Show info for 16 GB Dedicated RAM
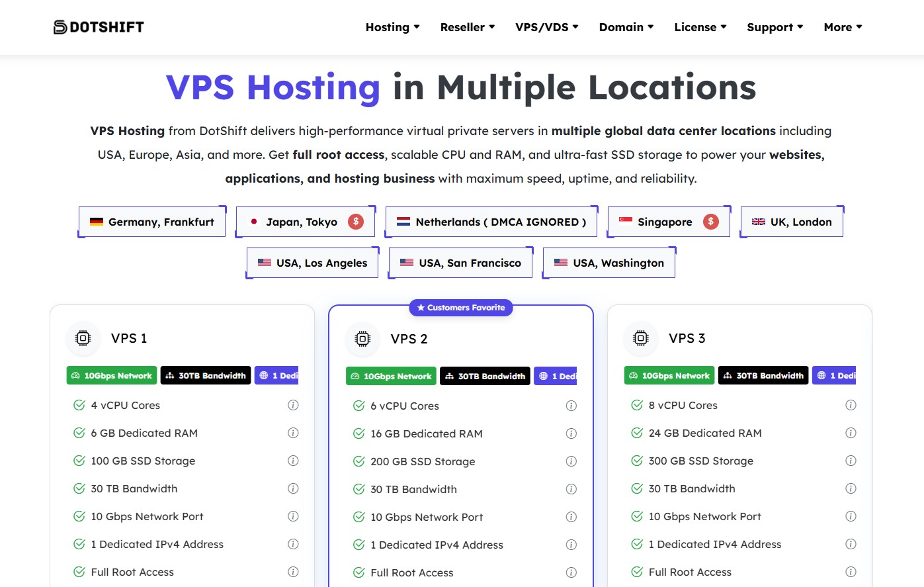The image size is (924, 587). click(571, 433)
